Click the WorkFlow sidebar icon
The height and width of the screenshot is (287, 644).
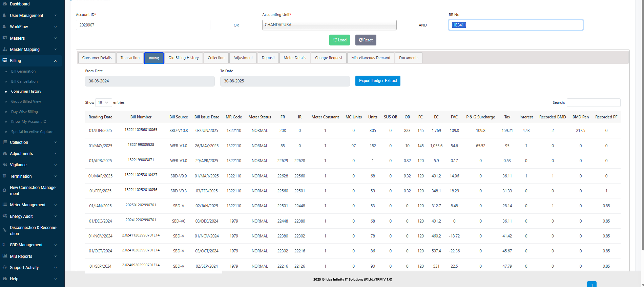(4, 26)
